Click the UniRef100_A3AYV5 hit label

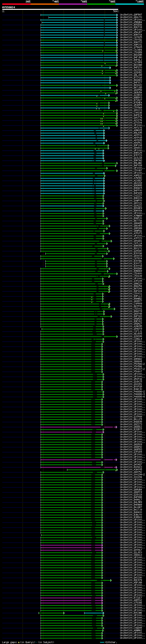pyautogui.click(x=131, y=470)
